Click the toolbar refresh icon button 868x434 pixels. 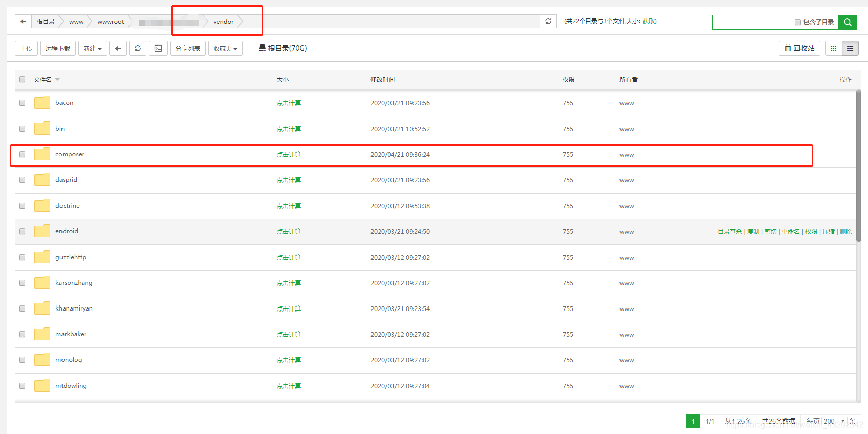pyautogui.click(x=138, y=48)
